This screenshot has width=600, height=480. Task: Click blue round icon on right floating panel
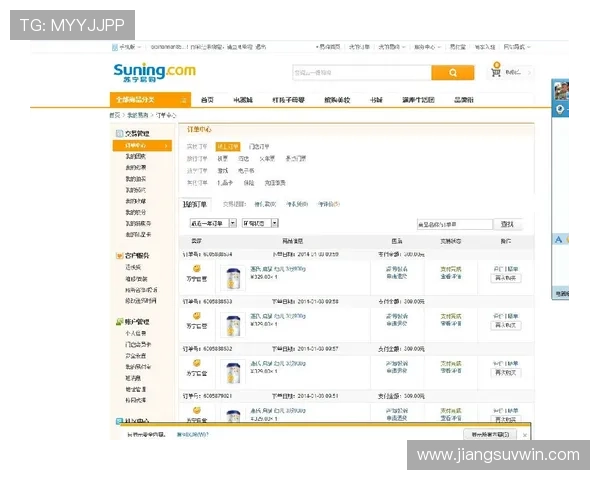point(560,110)
